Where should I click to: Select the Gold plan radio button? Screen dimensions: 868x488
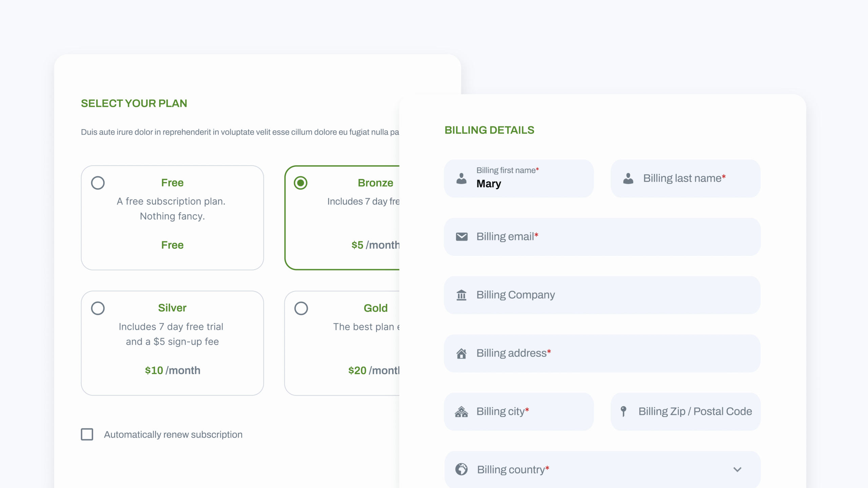pos(301,308)
